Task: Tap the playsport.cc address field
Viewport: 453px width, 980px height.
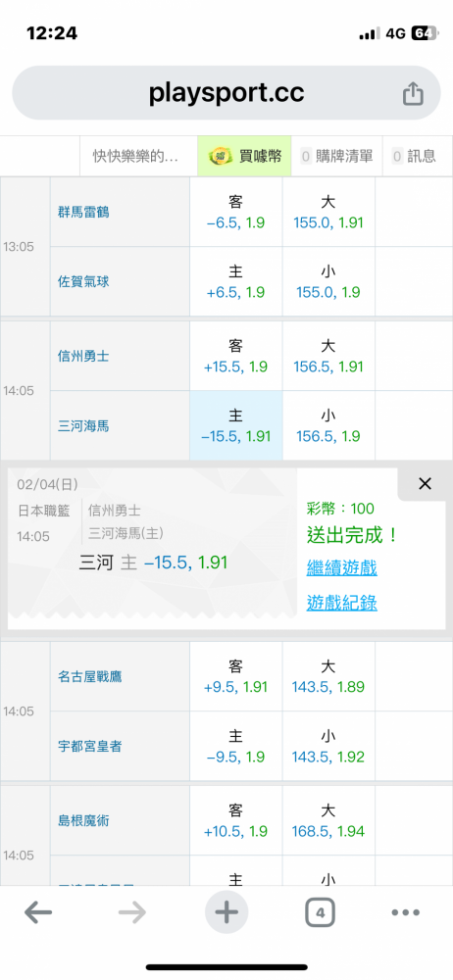Action: [226, 93]
